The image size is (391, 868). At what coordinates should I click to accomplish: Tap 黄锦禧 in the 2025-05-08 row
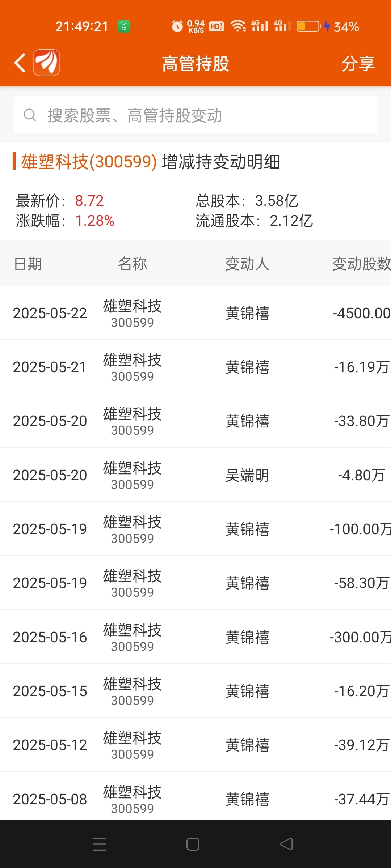(247, 799)
